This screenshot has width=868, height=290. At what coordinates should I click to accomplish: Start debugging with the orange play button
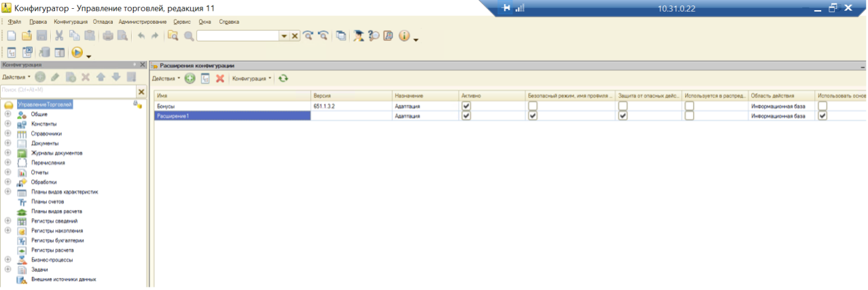click(77, 52)
